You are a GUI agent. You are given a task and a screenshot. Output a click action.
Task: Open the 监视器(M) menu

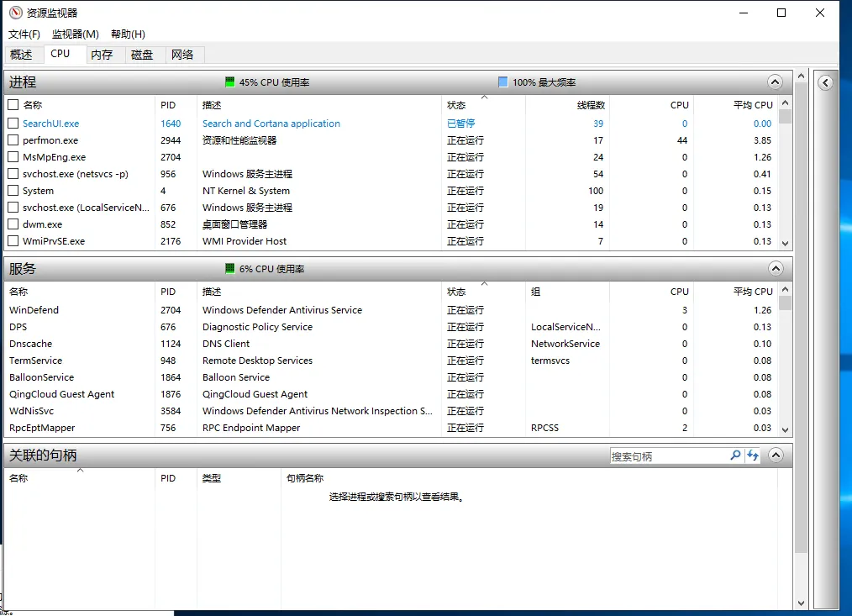(75, 34)
